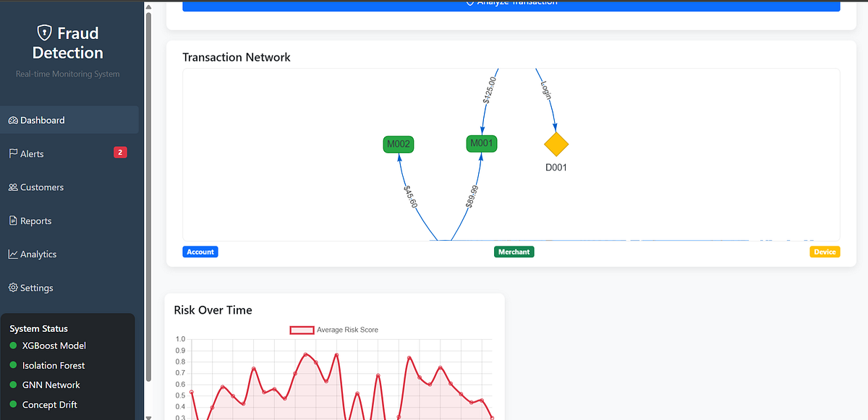Select the D001 device diamond node
Screen dimensions: 868x420
click(x=556, y=145)
